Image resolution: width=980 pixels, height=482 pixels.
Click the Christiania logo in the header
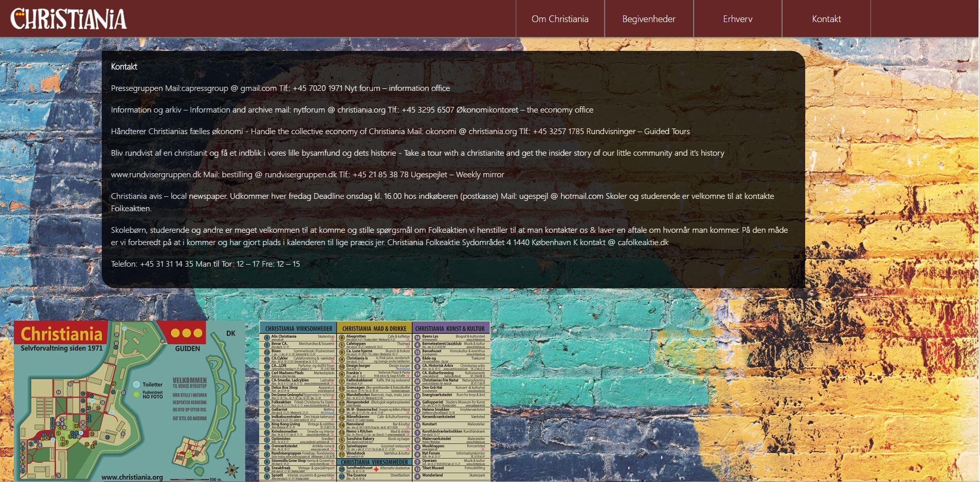click(x=68, y=19)
